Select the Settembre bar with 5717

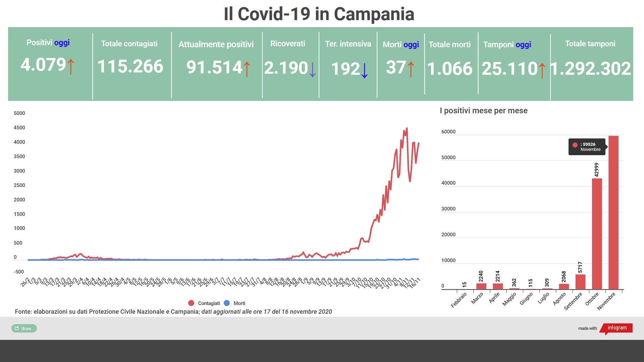[x=581, y=282]
